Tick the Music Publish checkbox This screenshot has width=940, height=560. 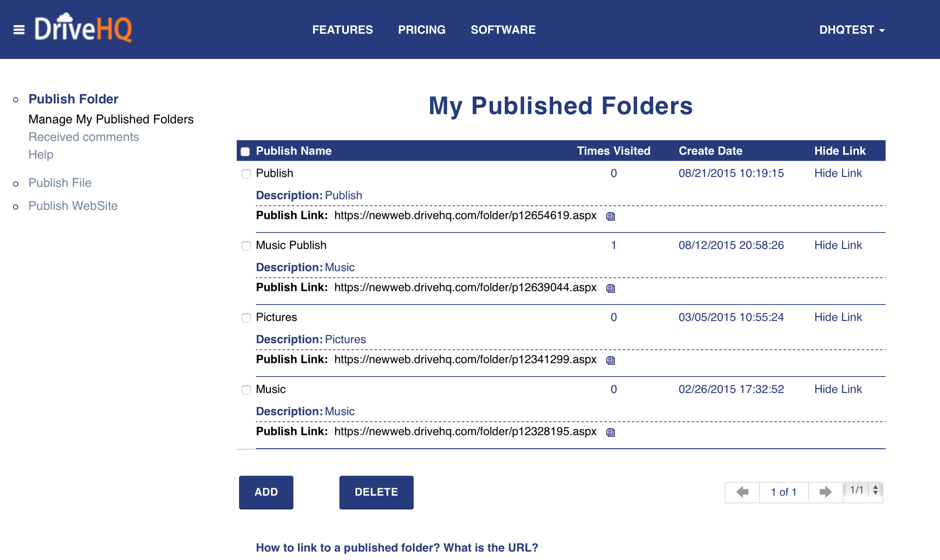point(246,246)
